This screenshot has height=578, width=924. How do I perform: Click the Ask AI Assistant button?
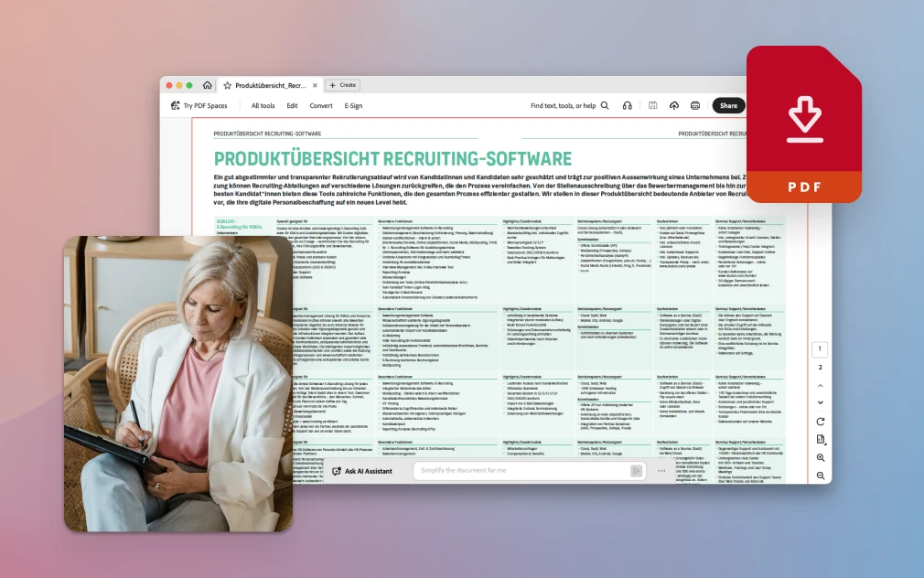click(x=362, y=471)
